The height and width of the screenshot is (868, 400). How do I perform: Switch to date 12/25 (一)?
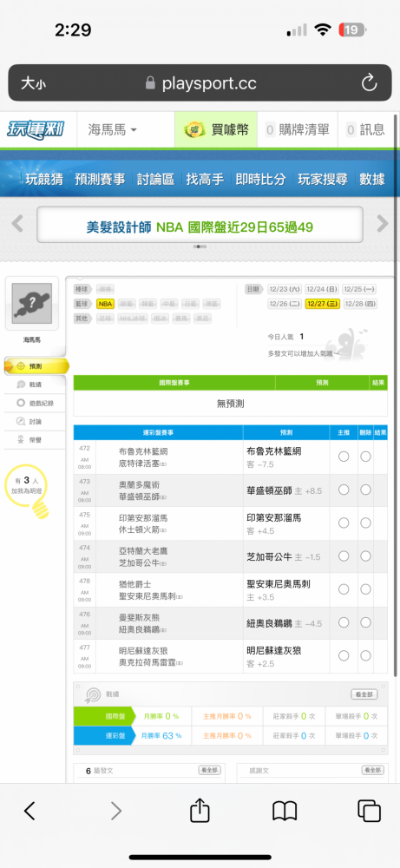point(359,289)
